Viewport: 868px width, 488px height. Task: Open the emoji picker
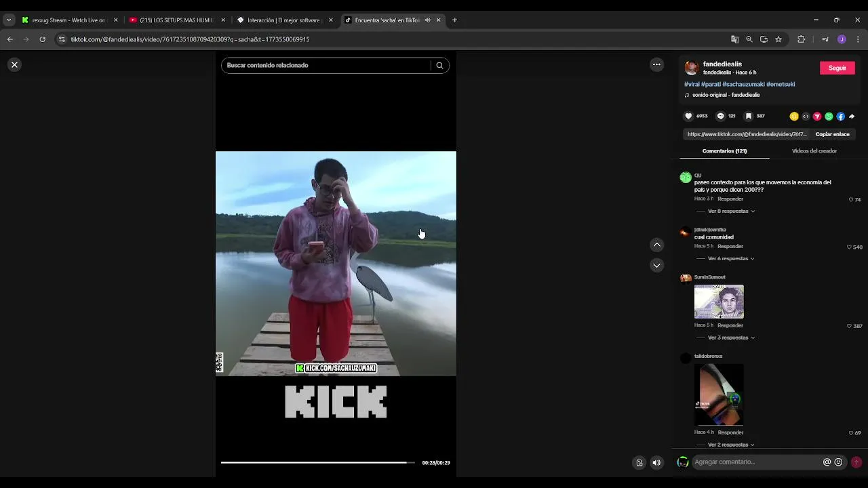[838, 462]
